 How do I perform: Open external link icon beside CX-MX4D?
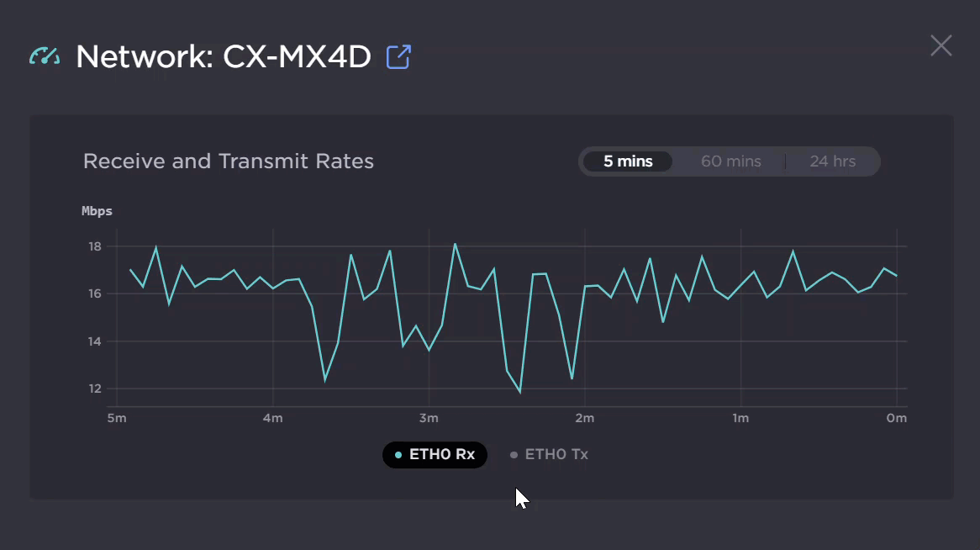398,57
